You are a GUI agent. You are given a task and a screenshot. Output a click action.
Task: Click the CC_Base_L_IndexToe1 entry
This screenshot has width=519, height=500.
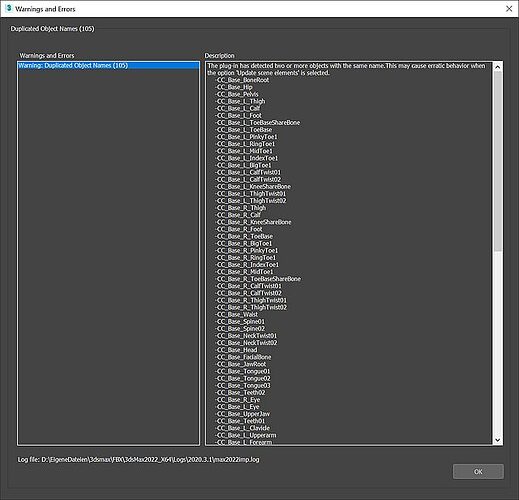coord(247,158)
